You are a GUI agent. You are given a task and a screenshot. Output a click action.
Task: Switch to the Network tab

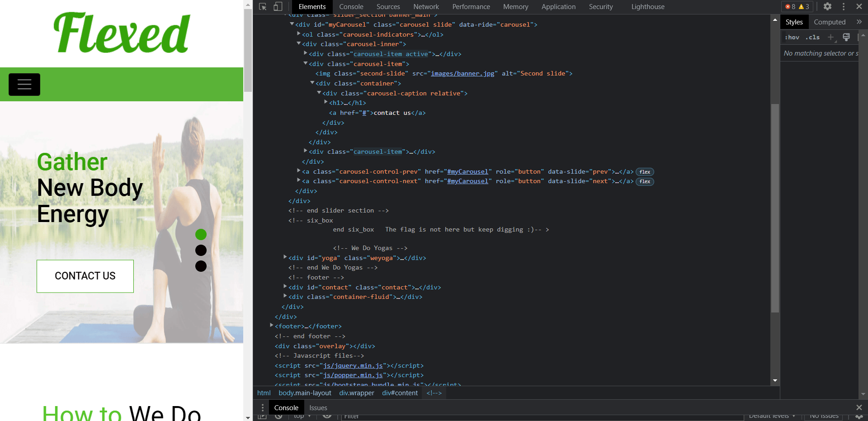(x=426, y=7)
